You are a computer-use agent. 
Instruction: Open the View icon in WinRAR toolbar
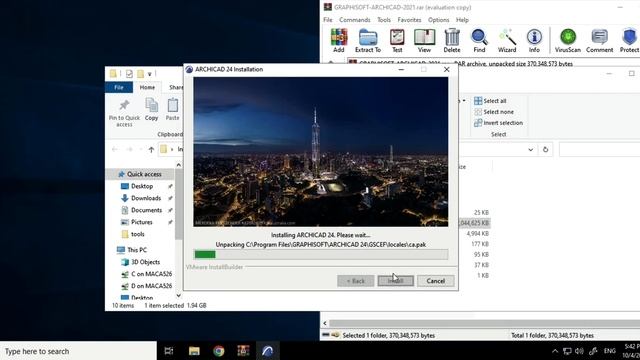(424, 40)
